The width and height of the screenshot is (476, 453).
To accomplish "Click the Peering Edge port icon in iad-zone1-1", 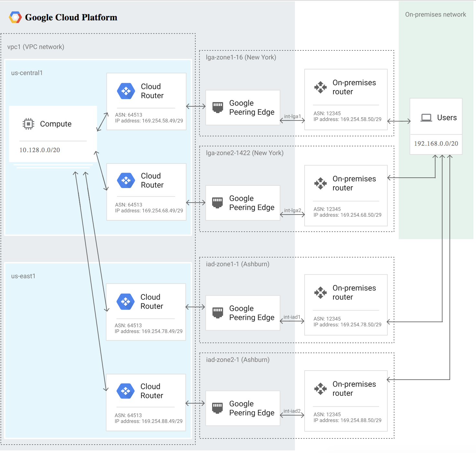I will (x=218, y=313).
